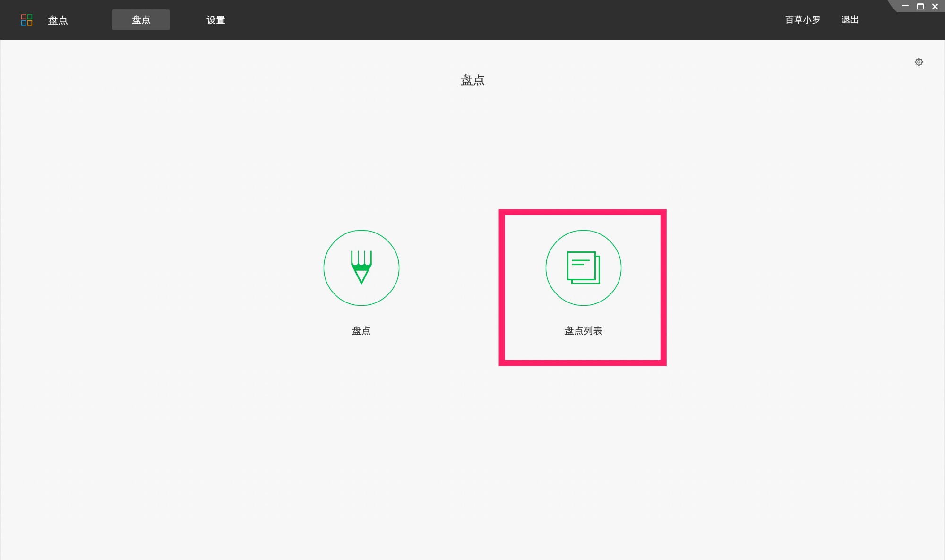This screenshot has height=560, width=945.
Task: Select the highlighted 盘点 tab in the top bar
Action: pyautogui.click(x=141, y=20)
